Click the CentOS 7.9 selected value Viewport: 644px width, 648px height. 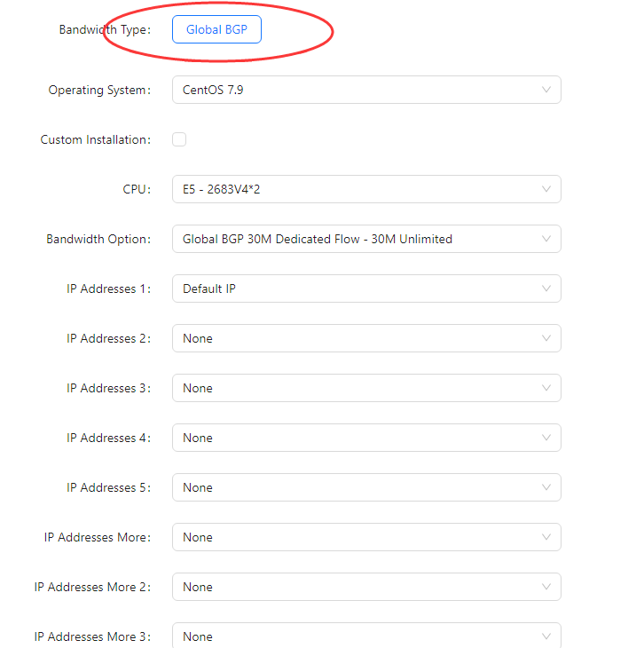[213, 90]
